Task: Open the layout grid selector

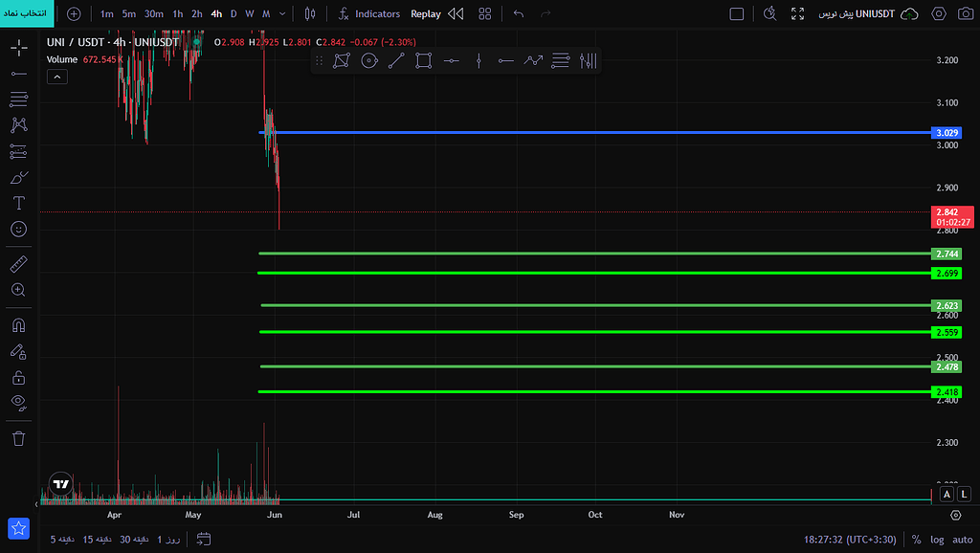Action: [485, 13]
